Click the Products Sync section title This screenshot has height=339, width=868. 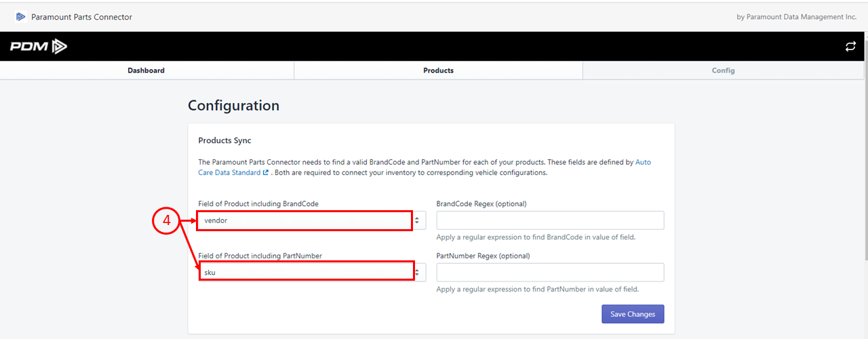click(224, 140)
